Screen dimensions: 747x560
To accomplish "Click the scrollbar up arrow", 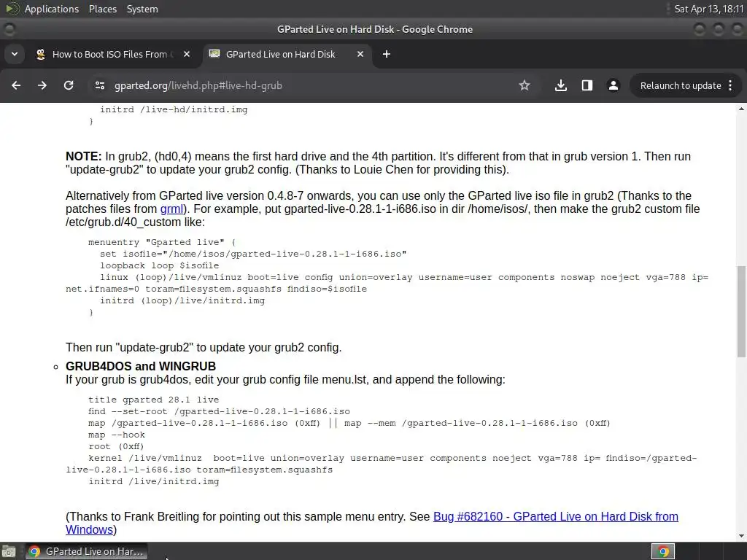I will (x=741, y=109).
